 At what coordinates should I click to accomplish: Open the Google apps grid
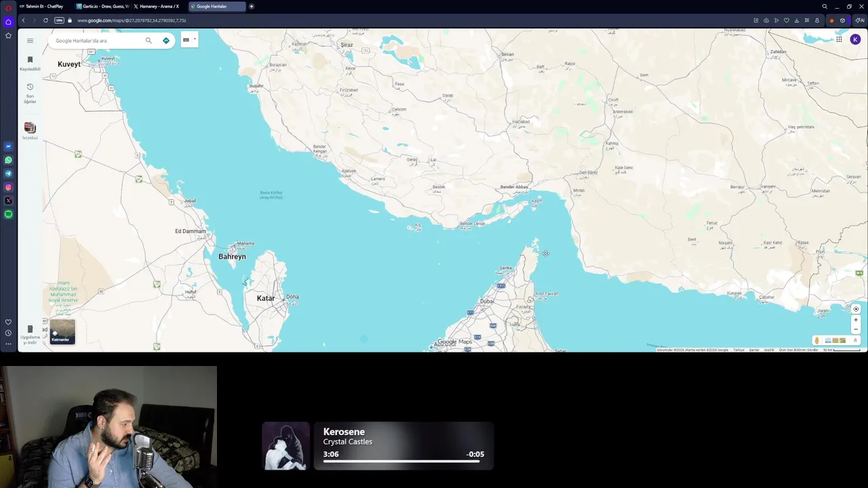coord(839,39)
